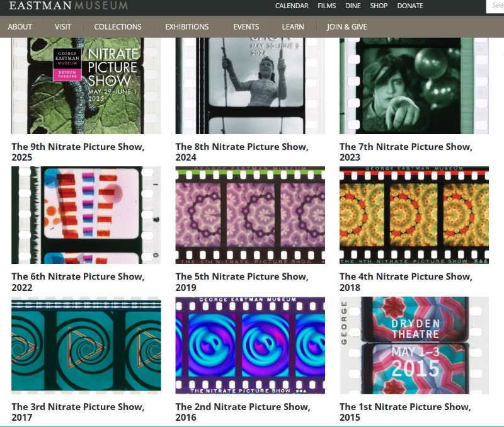504x427 pixels.
Task: Open the Calendar link in top bar
Action: tap(292, 6)
